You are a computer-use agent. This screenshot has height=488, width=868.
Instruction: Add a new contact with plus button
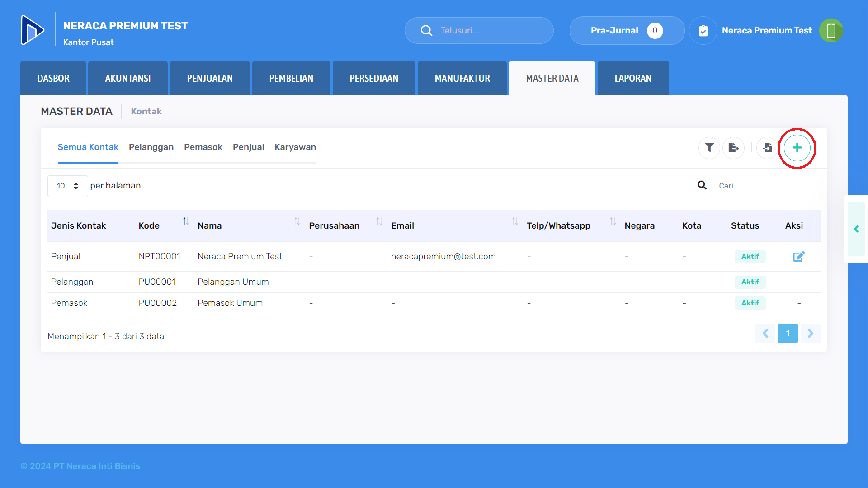click(x=797, y=148)
